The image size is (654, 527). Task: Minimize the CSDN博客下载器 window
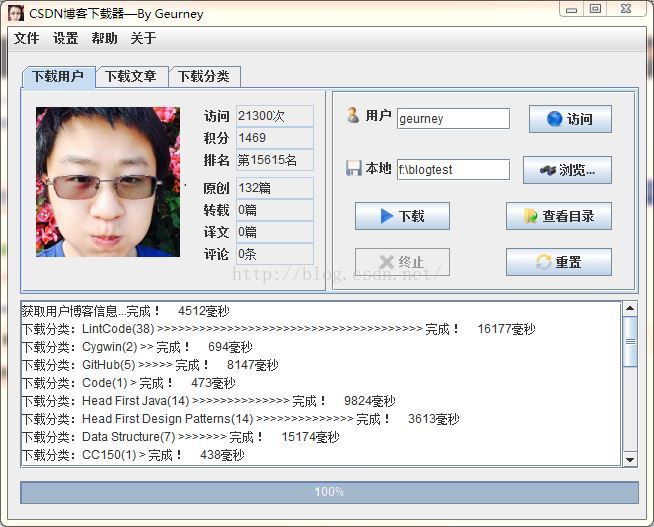(571, 9)
